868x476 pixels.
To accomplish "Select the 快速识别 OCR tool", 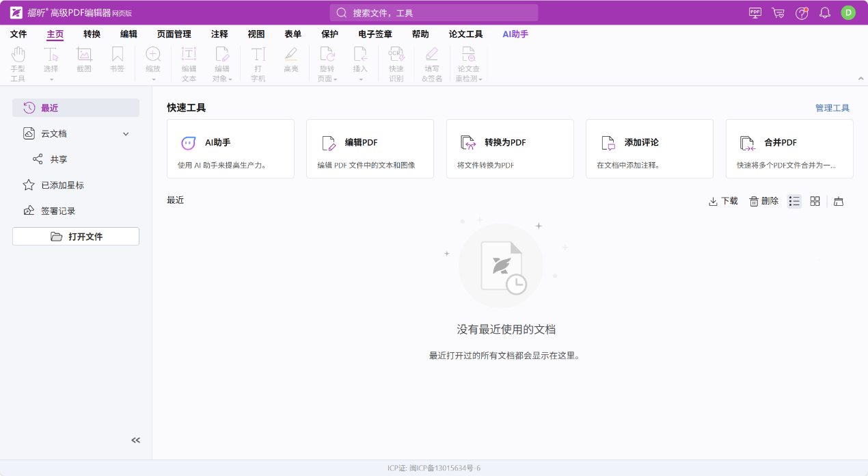I will [x=396, y=65].
